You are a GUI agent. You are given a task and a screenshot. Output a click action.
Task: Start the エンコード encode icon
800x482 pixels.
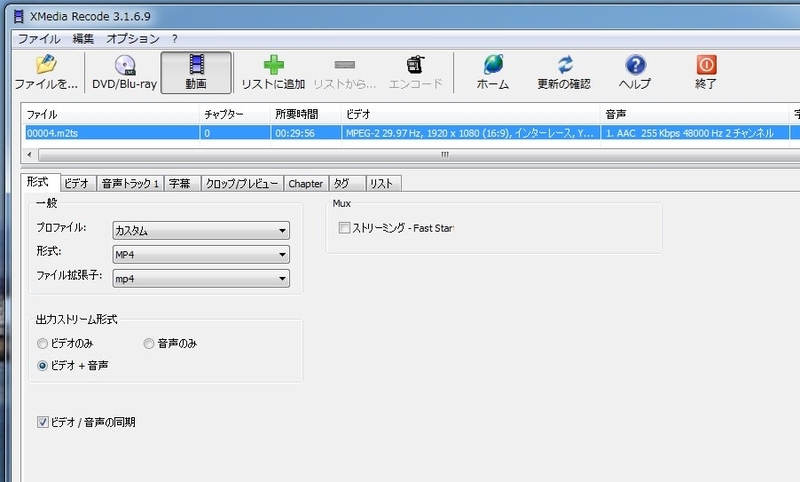[x=415, y=72]
